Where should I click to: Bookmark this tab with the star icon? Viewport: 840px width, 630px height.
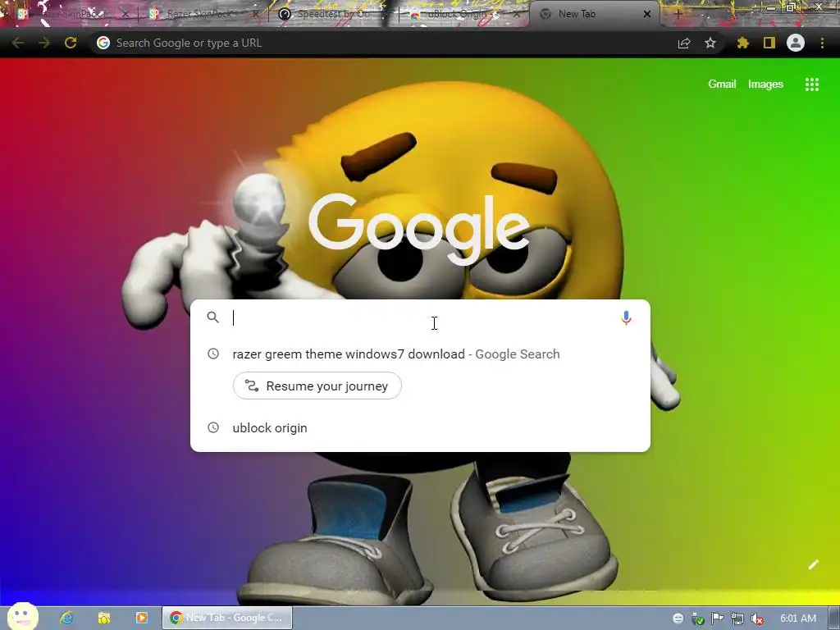tap(710, 43)
